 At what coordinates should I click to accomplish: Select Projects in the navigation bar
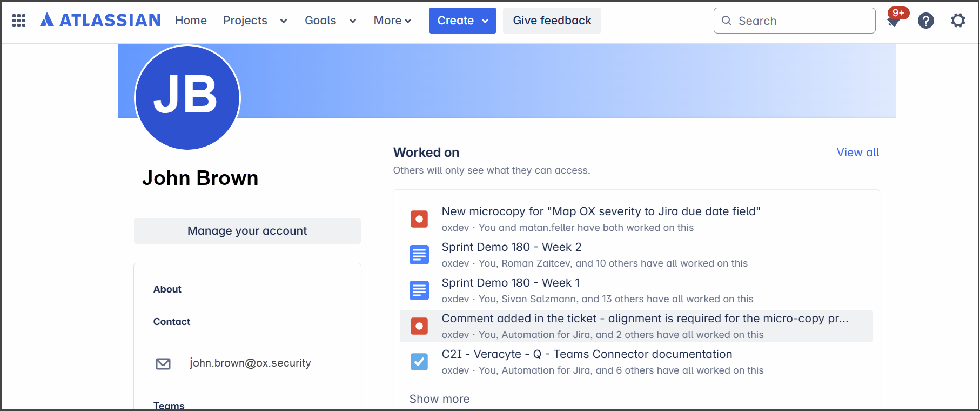click(x=245, y=21)
